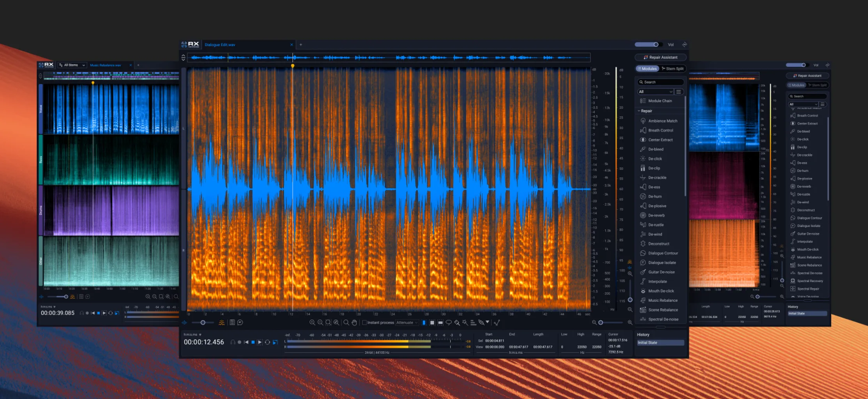Image resolution: width=868 pixels, height=399 pixels.
Task: Click zoom out icon in center toolbar
Action: 320,323
